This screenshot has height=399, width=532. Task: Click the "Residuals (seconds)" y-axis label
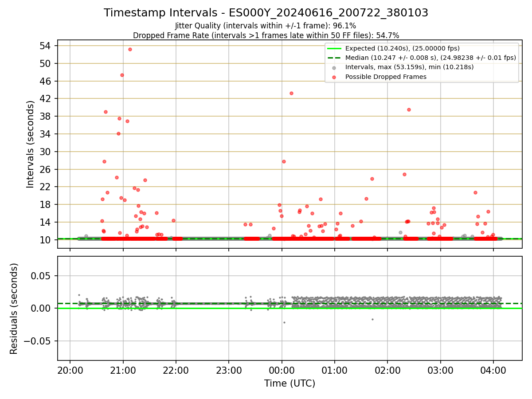14,309
